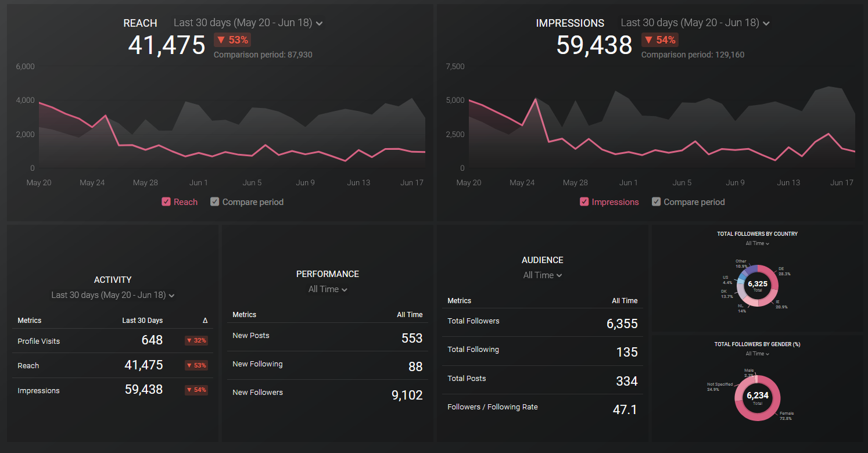Click Comparison period: 129,160 text
The width and height of the screenshot is (868, 453).
pos(693,55)
